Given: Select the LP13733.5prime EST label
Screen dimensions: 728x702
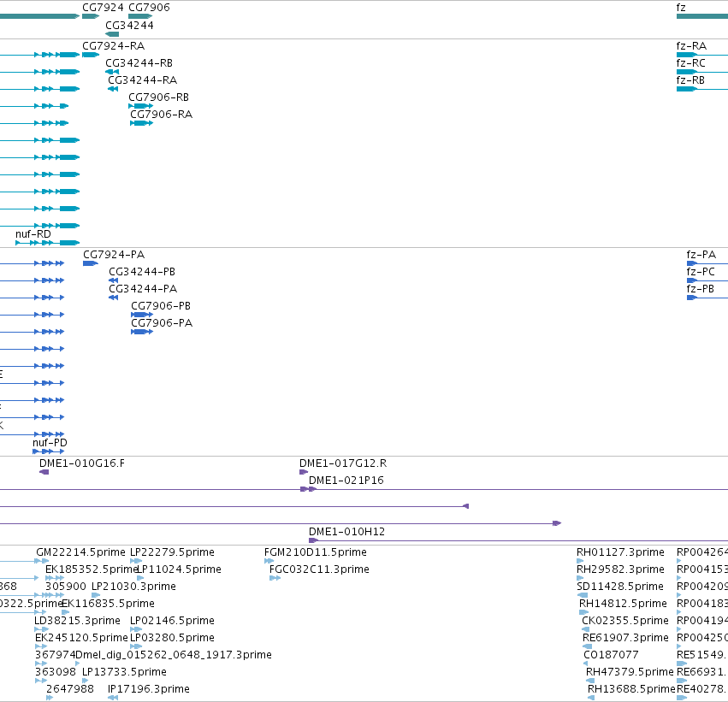Looking at the screenshot, I should (124, 672).
